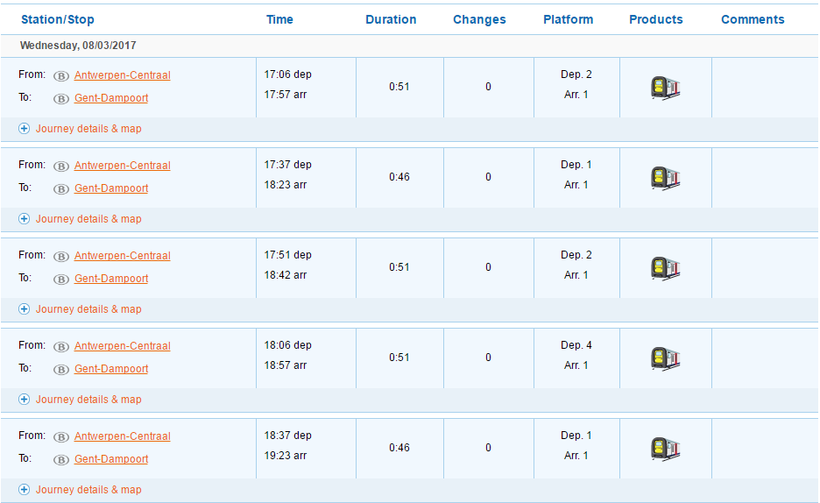The width and height of the screenshot is (820, 503).
Task: Click the station icon beside the 18:23 Gent-Dampoort
Action: coord(61,189)
